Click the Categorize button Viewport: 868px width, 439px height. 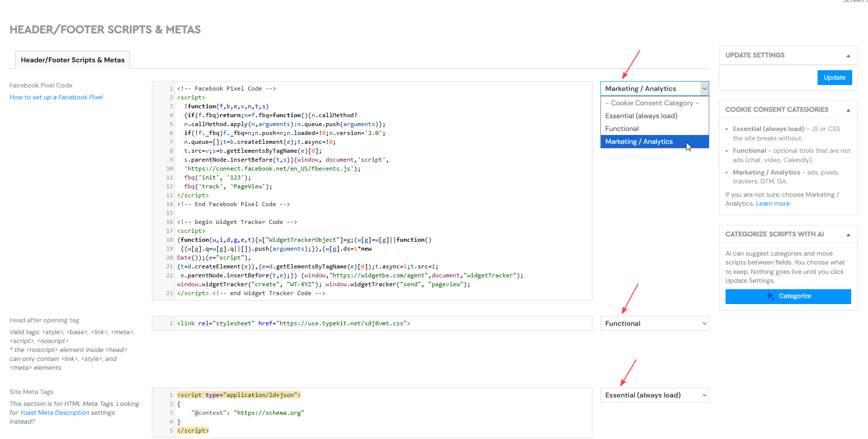(788, 296)
